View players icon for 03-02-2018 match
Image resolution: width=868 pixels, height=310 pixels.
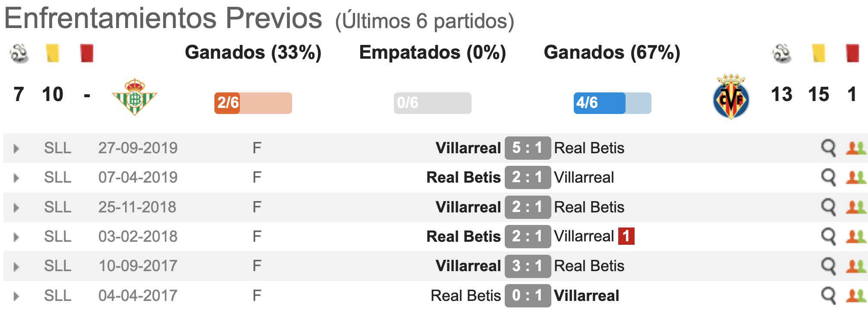856,237
